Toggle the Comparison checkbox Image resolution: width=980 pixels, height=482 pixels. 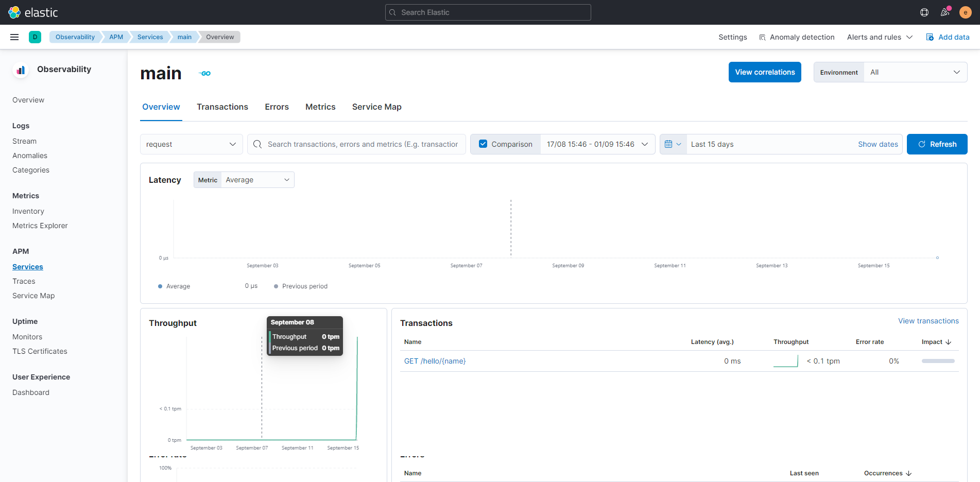[x=483, y=144]
